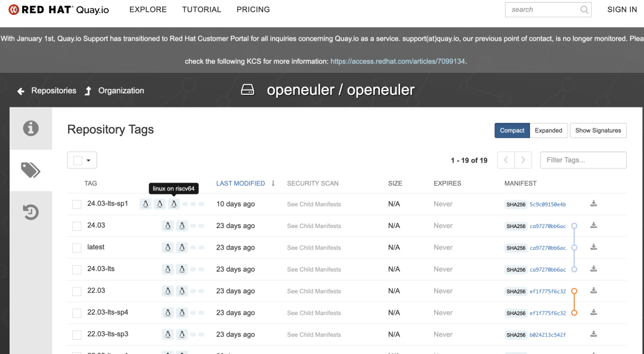Go to next page arrow of tags
This screenshot has height=354, width=644.
(524, 160)
